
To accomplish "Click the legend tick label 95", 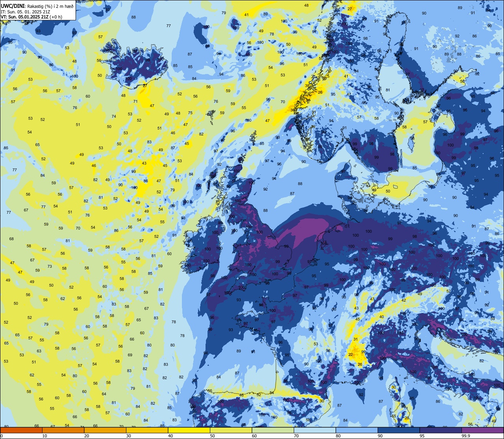I will [x=422, y=436].
